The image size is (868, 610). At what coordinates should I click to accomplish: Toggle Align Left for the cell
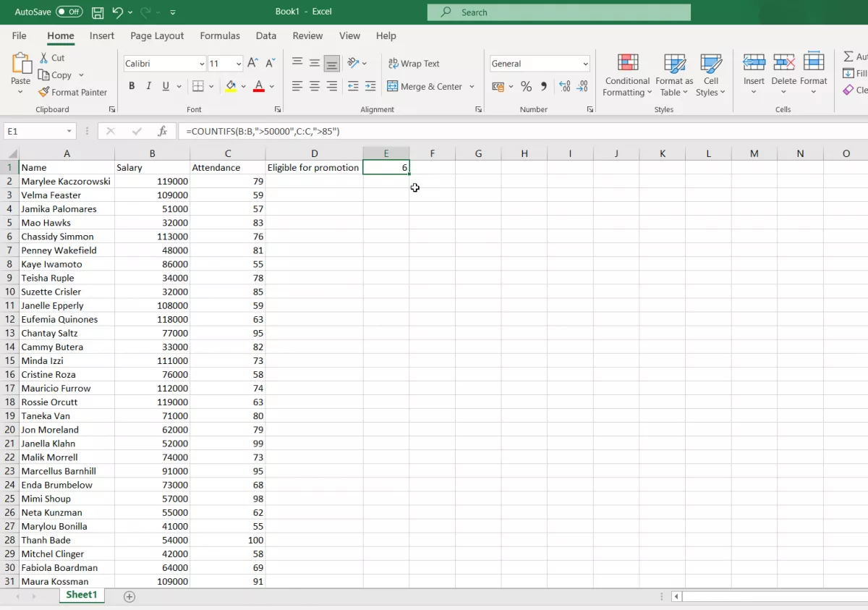(x=297, y=86)
